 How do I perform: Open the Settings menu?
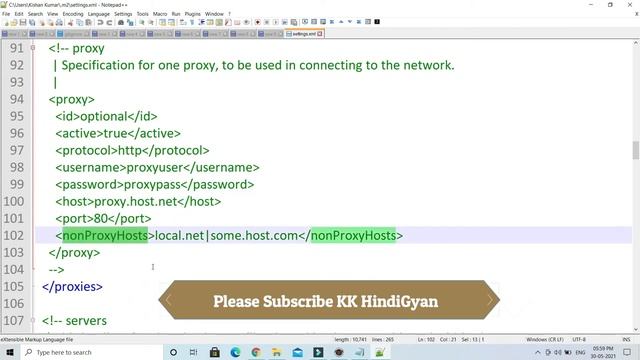(123, 14)
